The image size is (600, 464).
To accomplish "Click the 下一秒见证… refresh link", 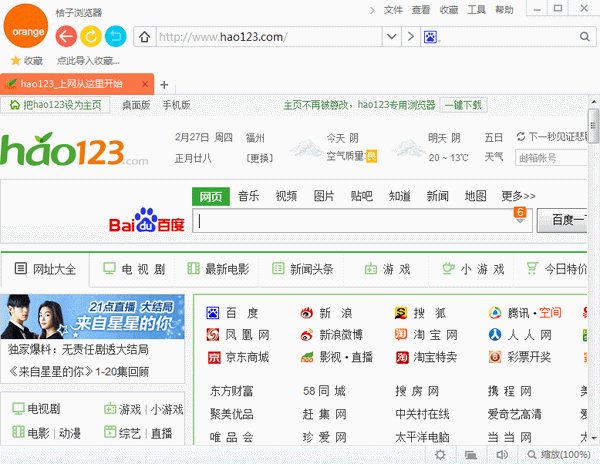I will [551, 137].
